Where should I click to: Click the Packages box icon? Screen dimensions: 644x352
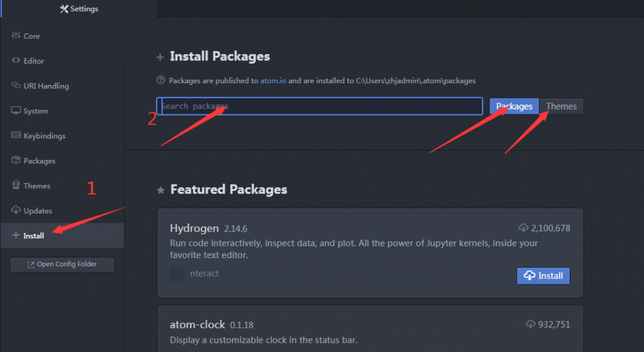(16, 161)
